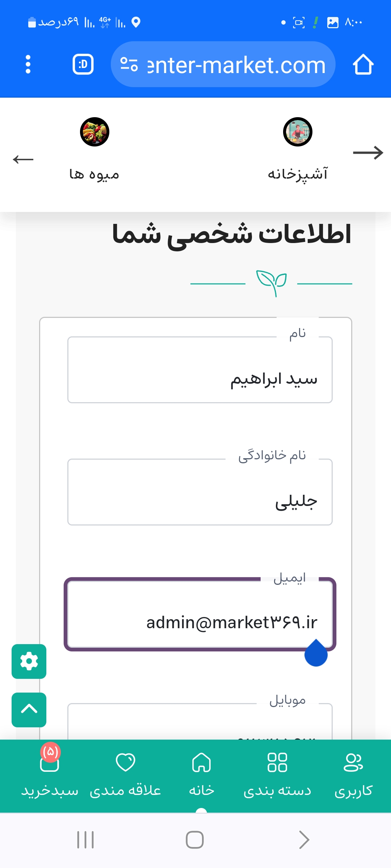Viewport: 391px width, 868px height.
Task: Tap the enter-market.com address bar
Action: tap(236, 65)
